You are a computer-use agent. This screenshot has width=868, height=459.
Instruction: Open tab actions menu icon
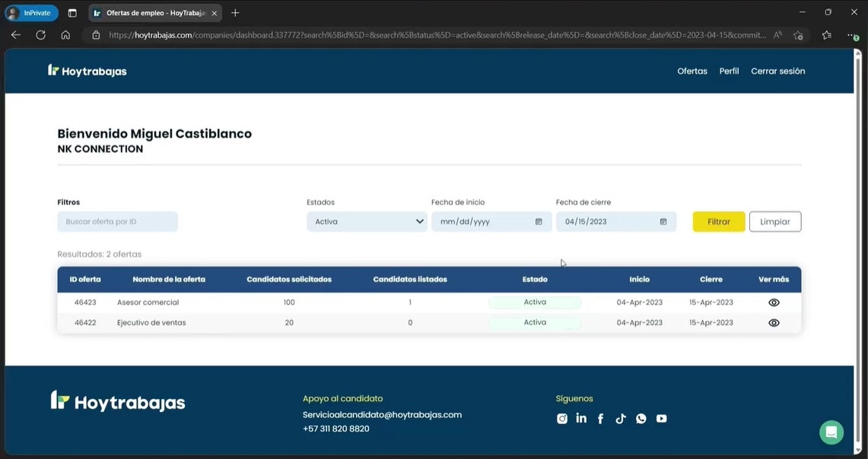[72, 13]
